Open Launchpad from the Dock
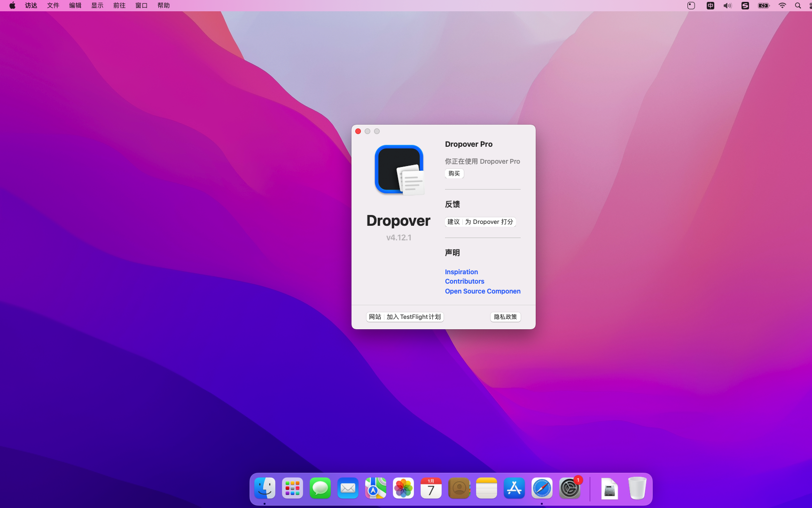 pos(293,488)
